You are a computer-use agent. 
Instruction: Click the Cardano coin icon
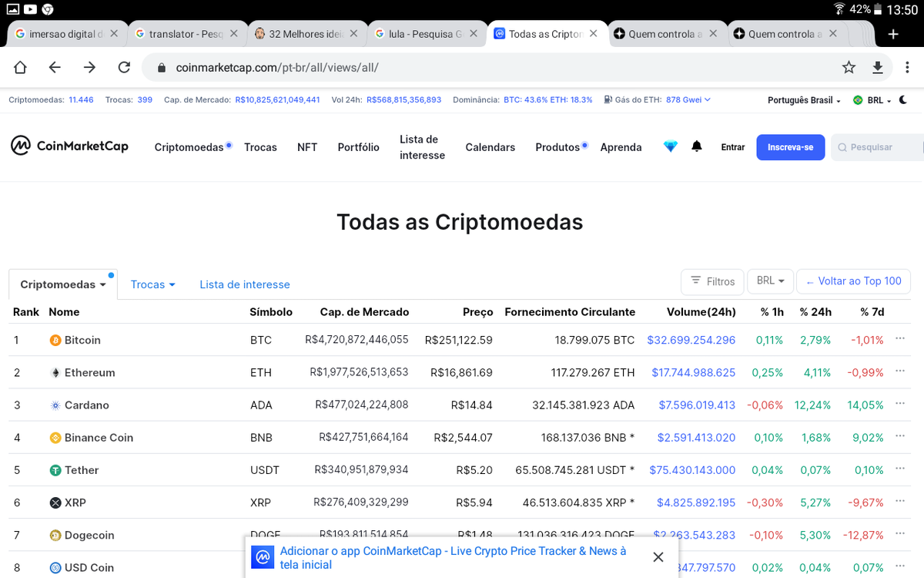coord(55,405)
